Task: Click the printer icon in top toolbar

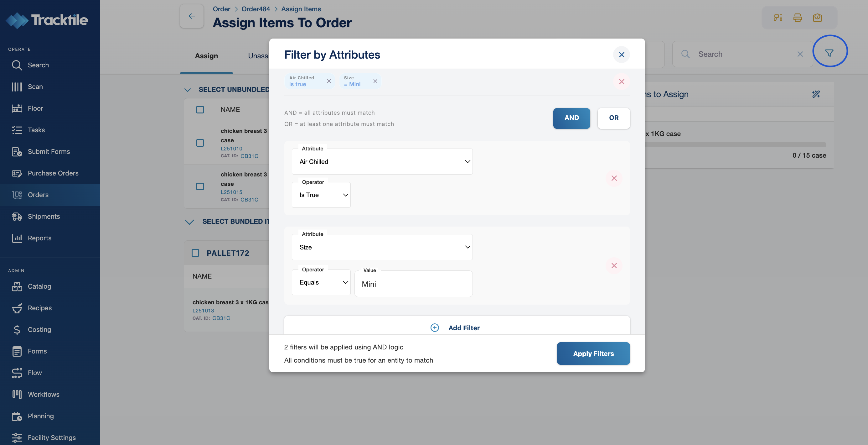Action: (x=797, y=18)
